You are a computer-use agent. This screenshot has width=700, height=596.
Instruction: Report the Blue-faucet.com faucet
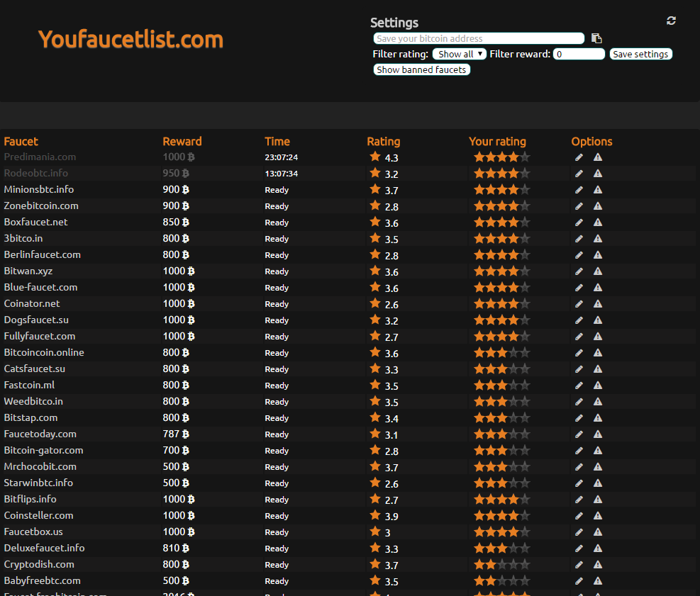point(598,287)
